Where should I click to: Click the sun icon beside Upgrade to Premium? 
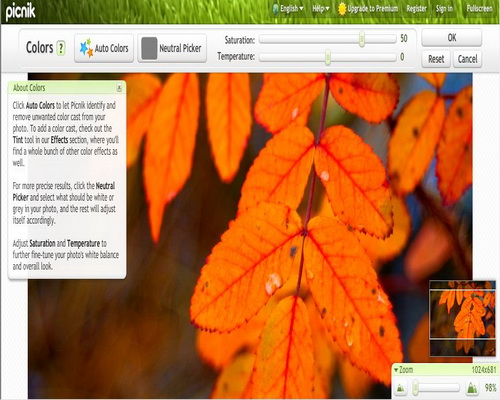pos(342,9)
